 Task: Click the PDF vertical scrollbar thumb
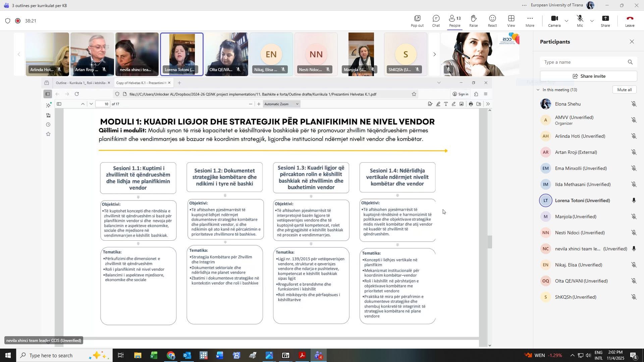tap(490, 242)
